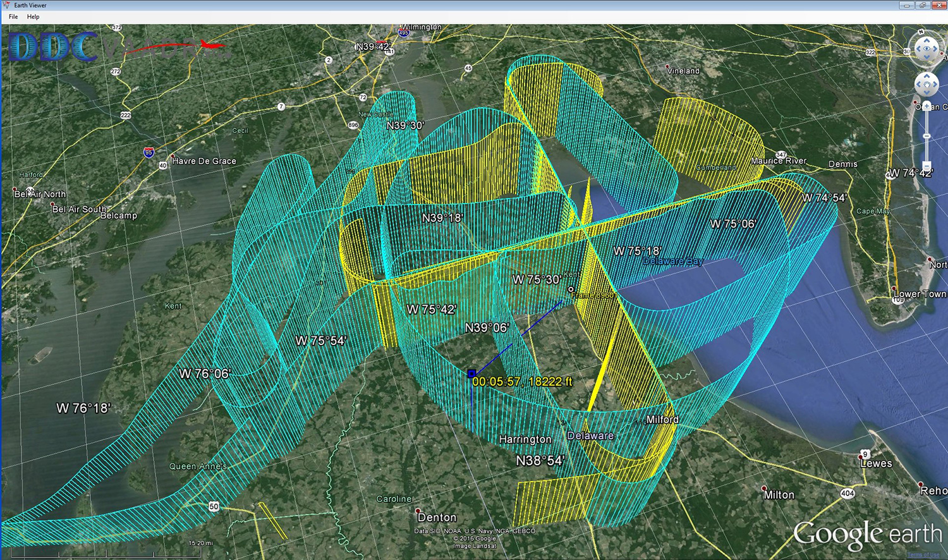Click the eye icon in the look compass
The height and width of the screenshot is (560, 948).
(927, 49)
